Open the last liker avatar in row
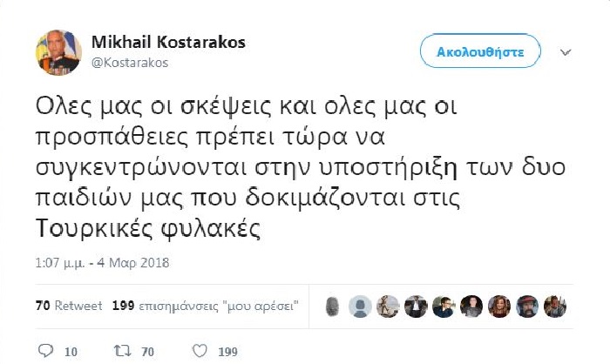The width and height of the screenshot is (610, 364). (554, 307)
